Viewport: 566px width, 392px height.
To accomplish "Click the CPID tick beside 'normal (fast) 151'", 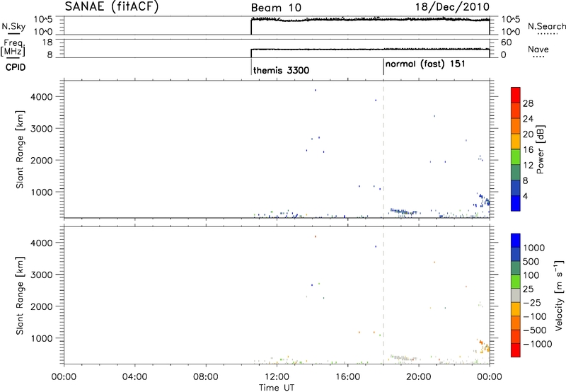I will [383, 67].
